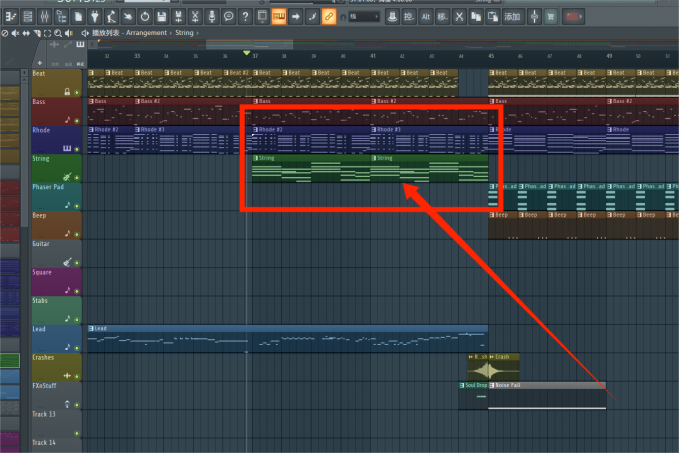The image size is (679, 453).
Task: Save the project with floppy icon
Action: (162, 17)
